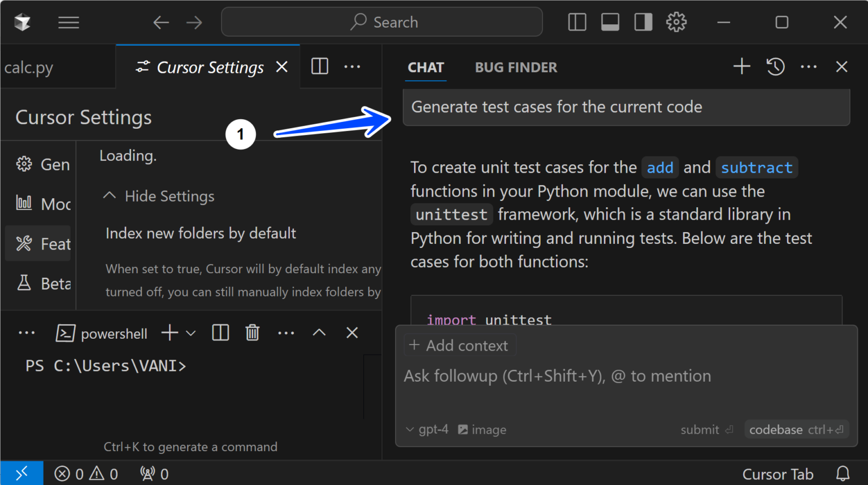Image resolution: width=868 pixels, height=485 pixels.
Task: Kill the powershell terminal with the trash icon
Action: click(252, 333)
